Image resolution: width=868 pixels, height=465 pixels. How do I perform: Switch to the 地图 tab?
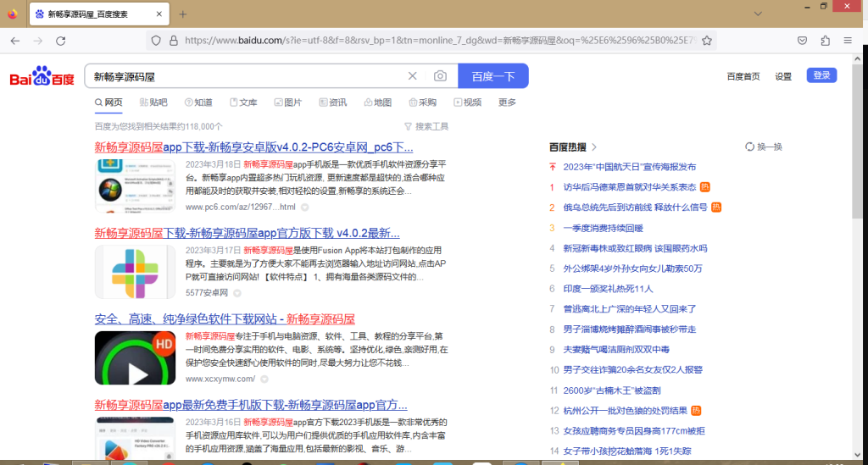[377, 102]
